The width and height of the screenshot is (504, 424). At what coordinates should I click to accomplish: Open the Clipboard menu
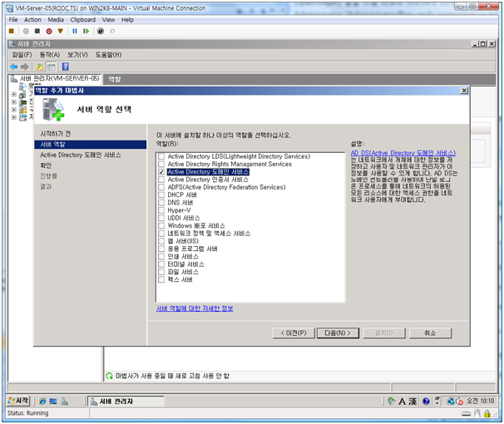click(x=83, y=20)
